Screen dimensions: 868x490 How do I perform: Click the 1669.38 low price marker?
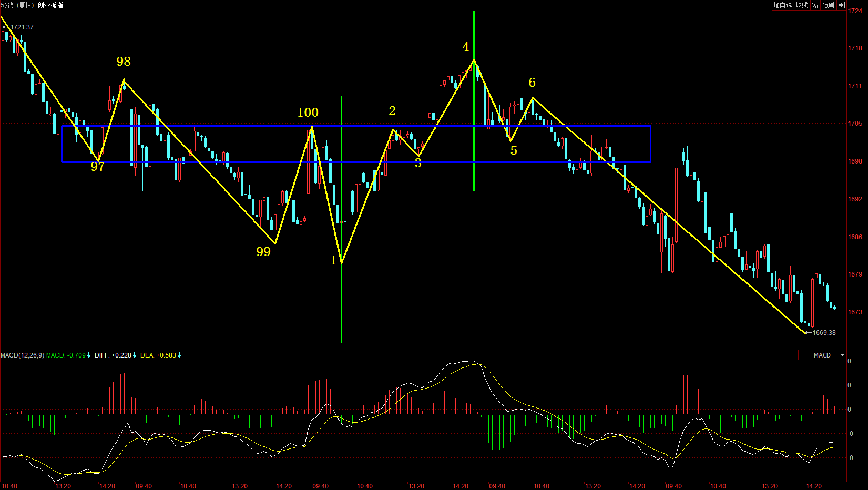pos(824,333)
